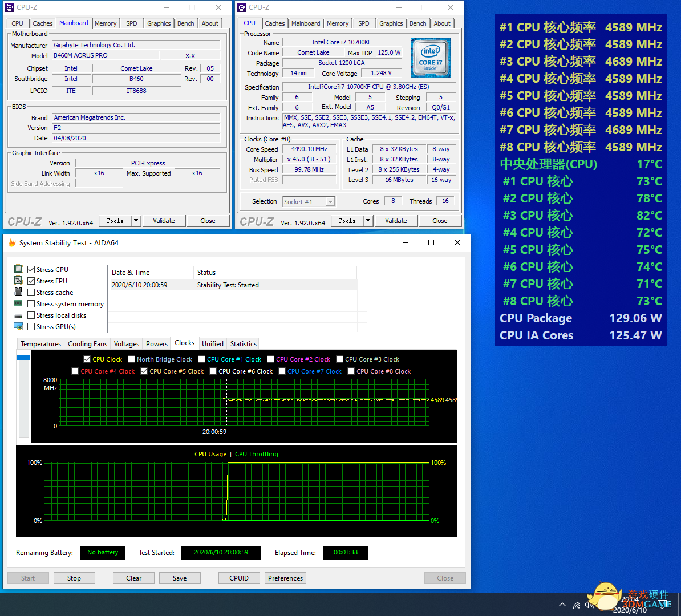The height and width of the screenshot is (616, 681).
Task: Click the Stability Test: Started log row
Action: [232, 285]
